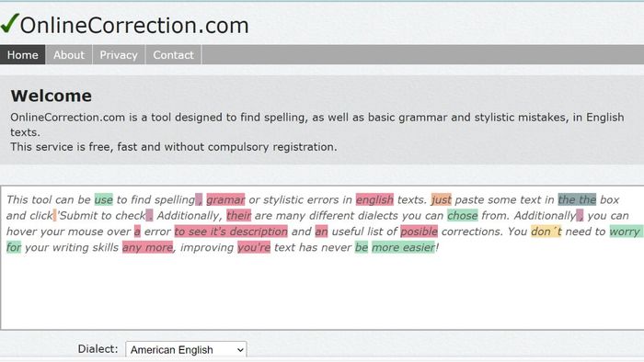Click green highlighted phrase 'more easier'
644x362 pixels.
[x=403, y=248]
